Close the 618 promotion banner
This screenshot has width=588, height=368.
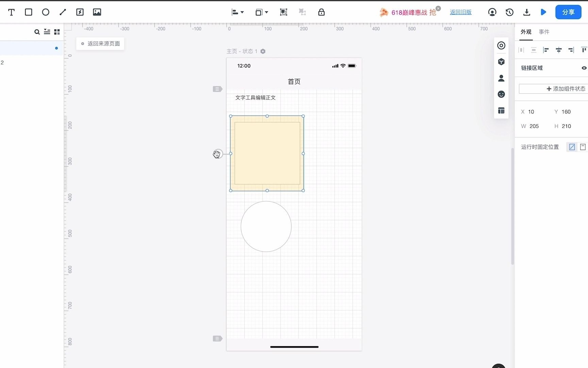coord(438,8)
